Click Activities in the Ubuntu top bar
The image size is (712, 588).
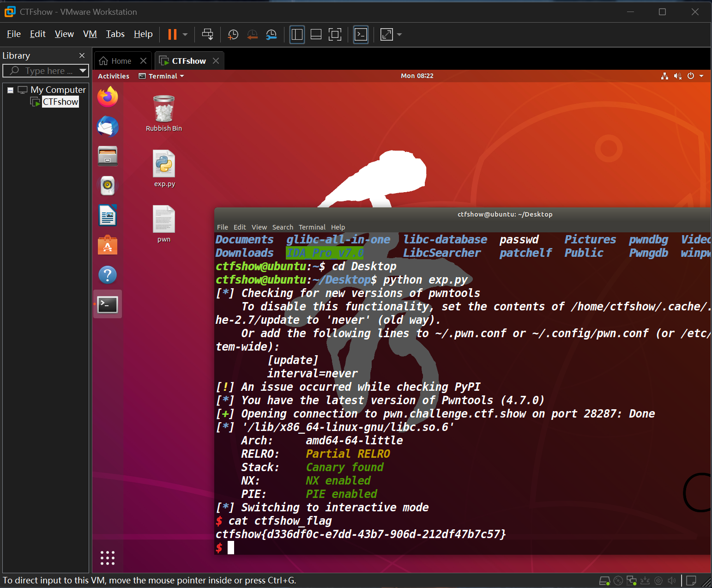(114, 76)
